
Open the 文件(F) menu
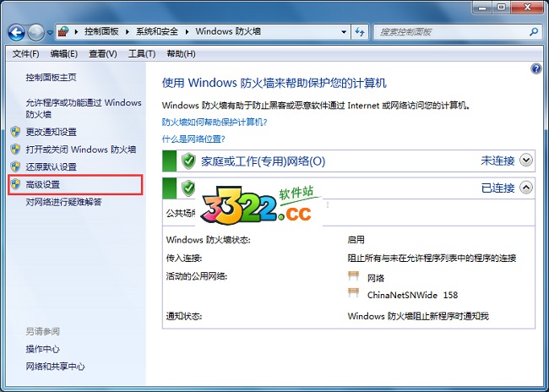[x=26, y=53]
